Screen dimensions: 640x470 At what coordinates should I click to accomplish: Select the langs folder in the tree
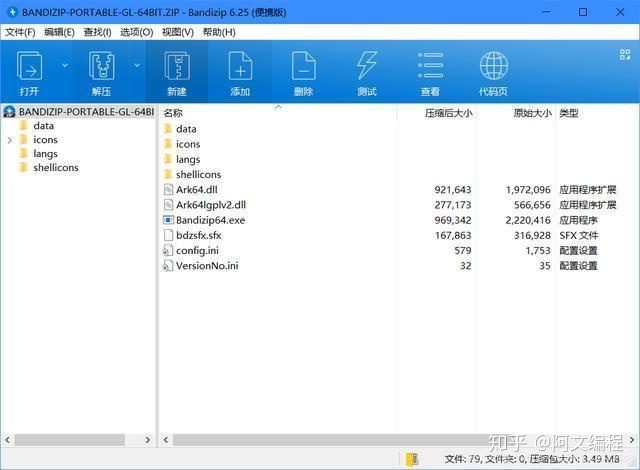click(45, 154)
